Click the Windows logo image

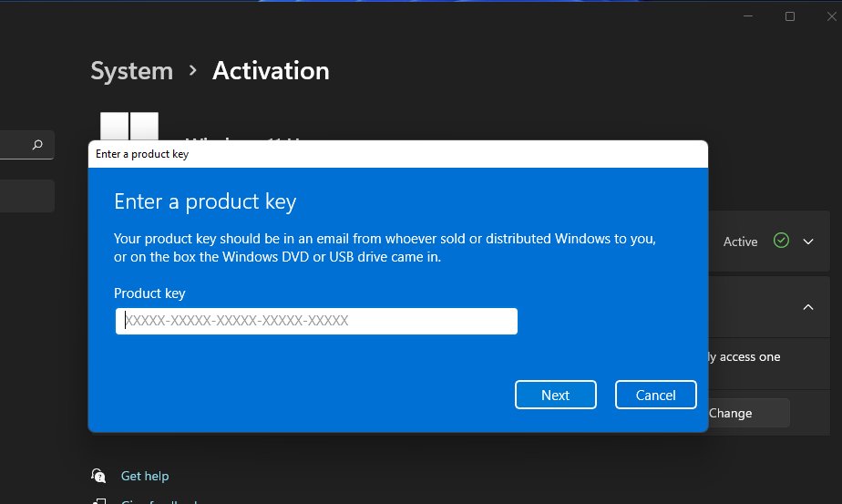tap(129, 127)
